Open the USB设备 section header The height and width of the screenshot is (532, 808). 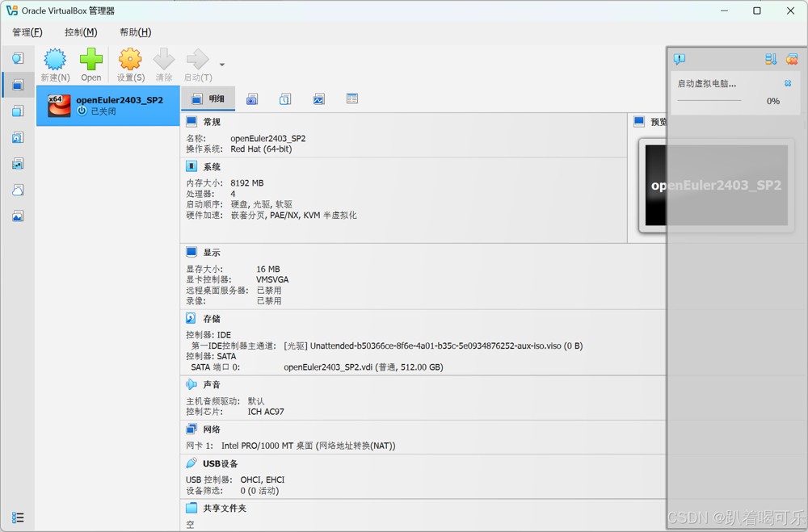coord(220,463)
